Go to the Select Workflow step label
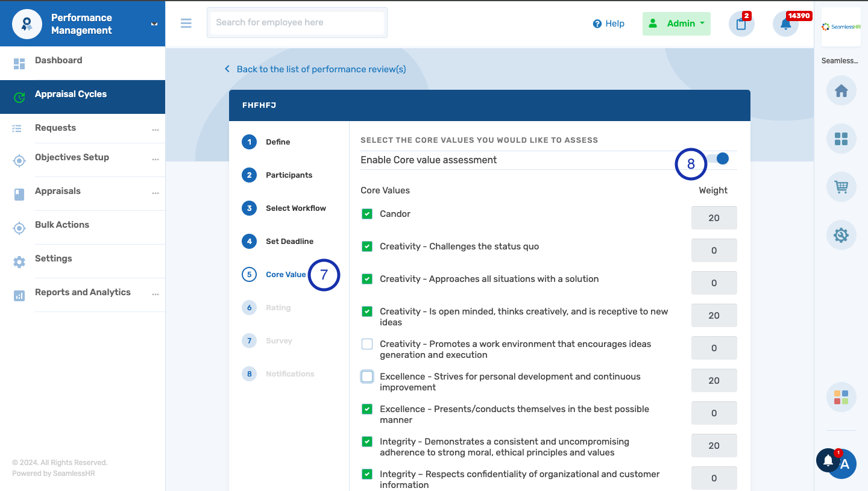The height and width of the screenshot is (491, 868). (296, 208)
